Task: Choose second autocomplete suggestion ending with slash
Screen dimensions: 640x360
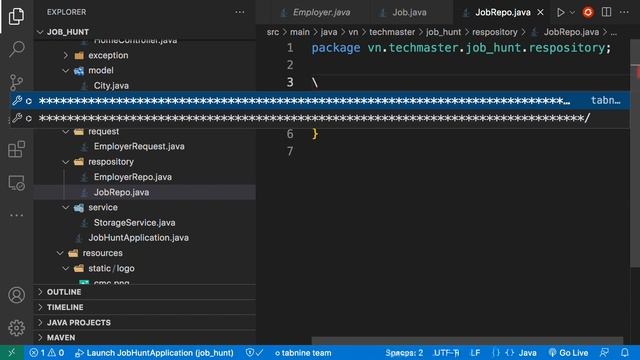Action: [x=320, y=118]
